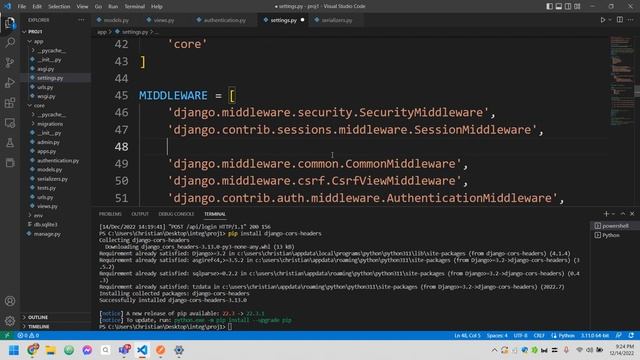The width and height of the screenshot is (640, 360).
Task: Add a new terminal with plus icon
Action: pyautogui.click(x=606, y=213)
